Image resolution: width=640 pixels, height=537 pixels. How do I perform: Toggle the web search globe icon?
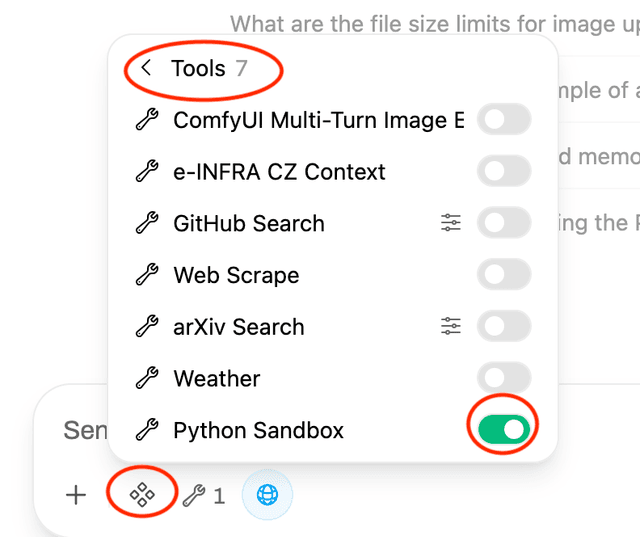(267, 495)
